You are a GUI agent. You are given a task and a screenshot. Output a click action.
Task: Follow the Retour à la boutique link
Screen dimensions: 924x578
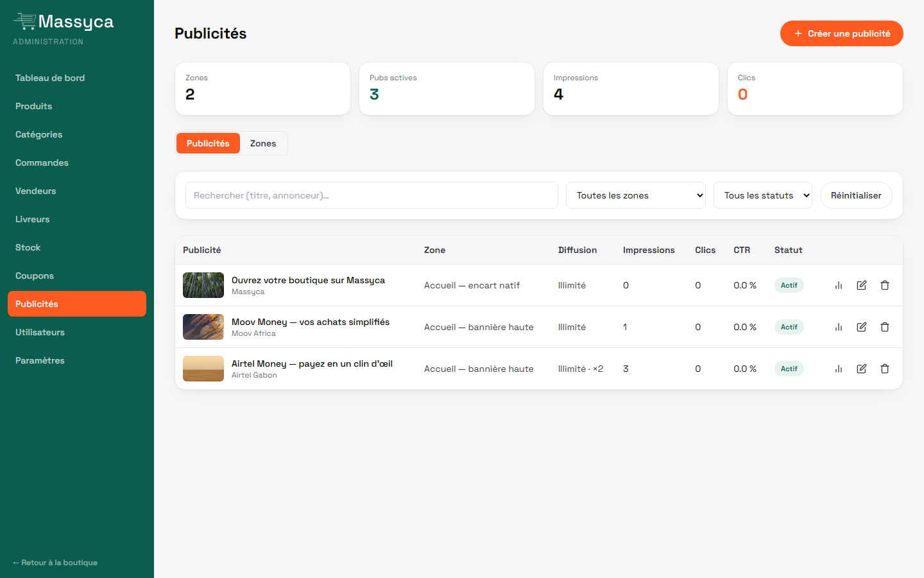click(x=55, y=563)
